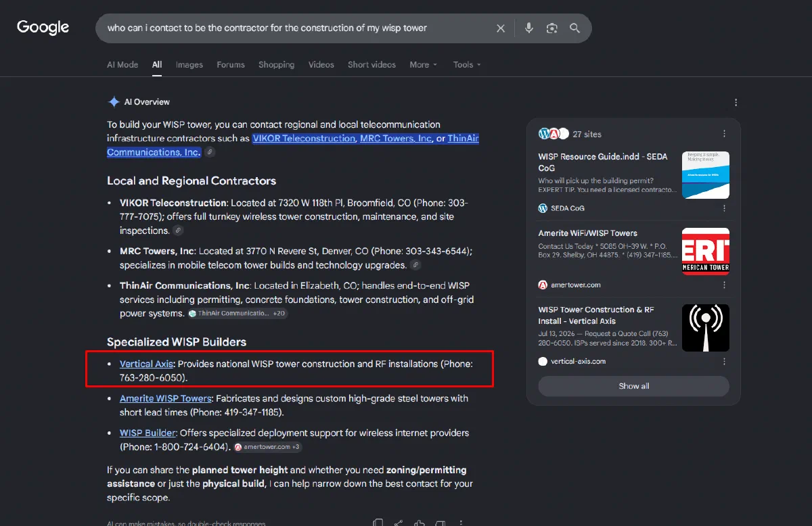This screenshot has height=526, width=812.
Task: Click the 'vertical-axis.com' source domain text
Action: [579, 361]
